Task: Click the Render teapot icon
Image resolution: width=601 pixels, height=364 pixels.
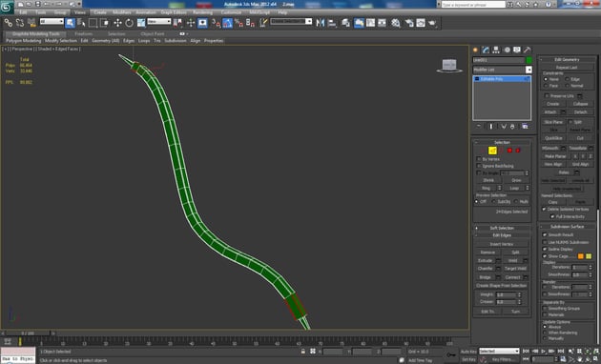Action: point(433,23)
